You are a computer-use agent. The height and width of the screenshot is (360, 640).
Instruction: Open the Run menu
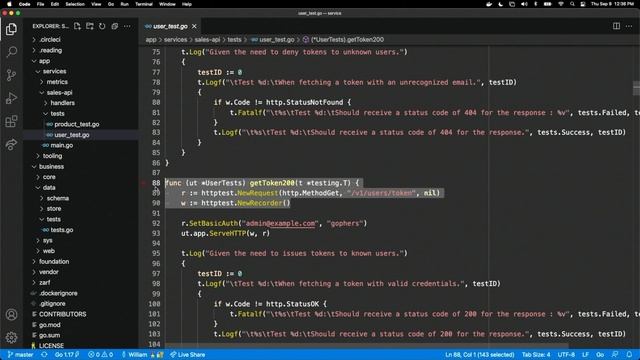124,4
